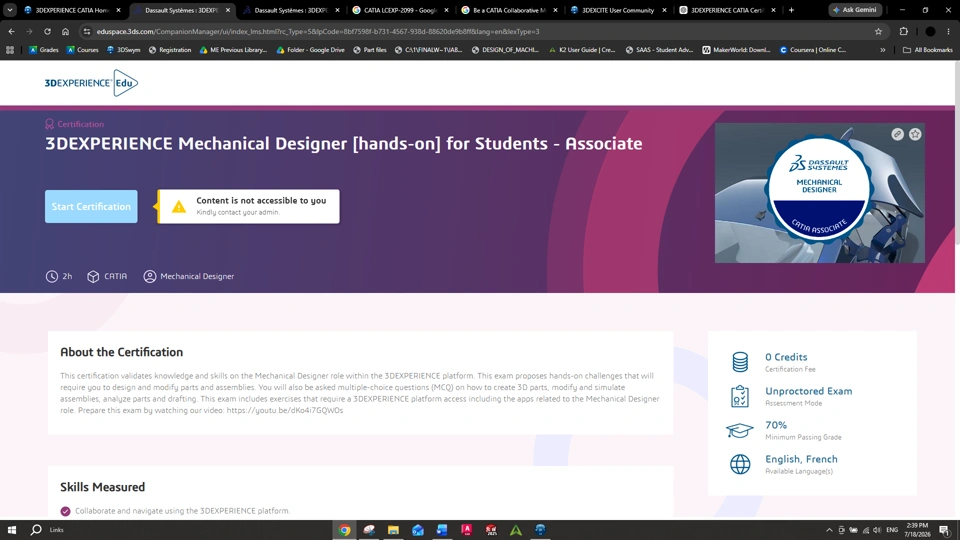This screenshot has width=960, height=540.
Task: Reload the current page
Action: pos(47,31)
